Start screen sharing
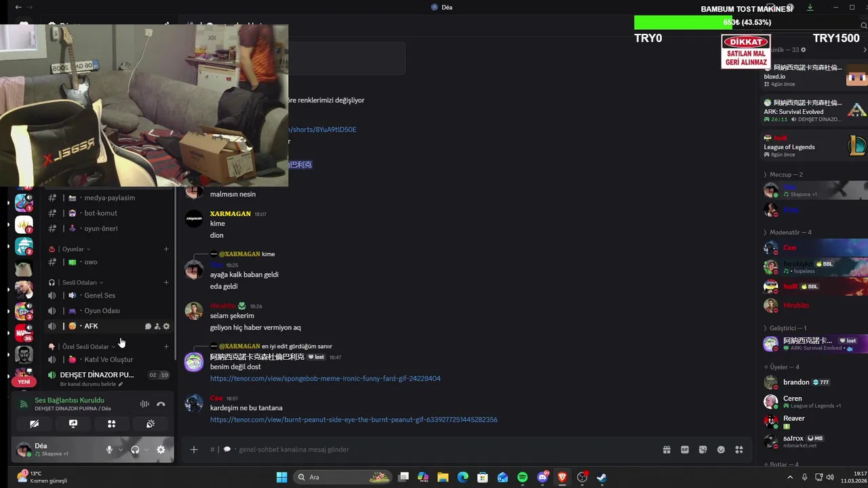 73,424
